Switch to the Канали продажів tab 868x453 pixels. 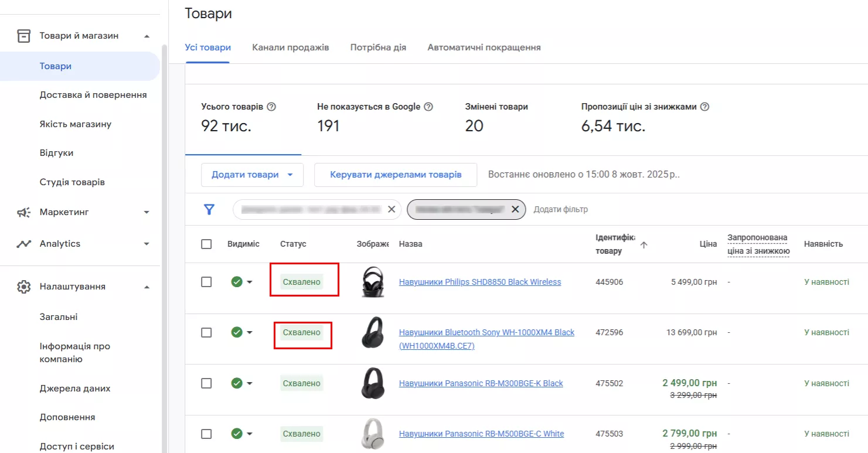291,47
